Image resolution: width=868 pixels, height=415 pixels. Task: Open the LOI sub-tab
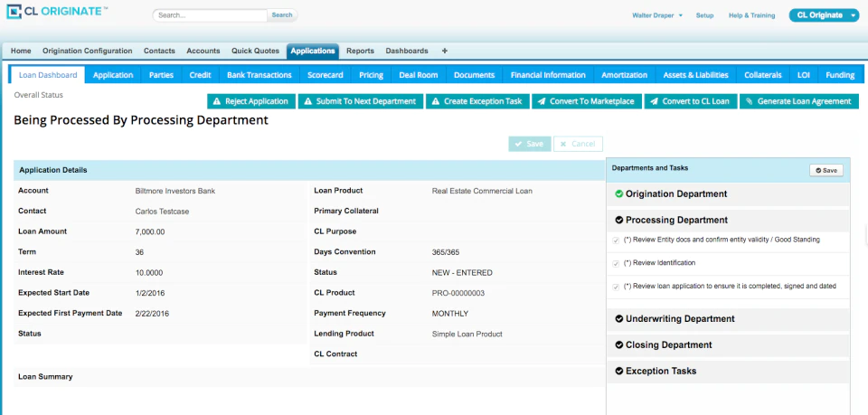804,75
